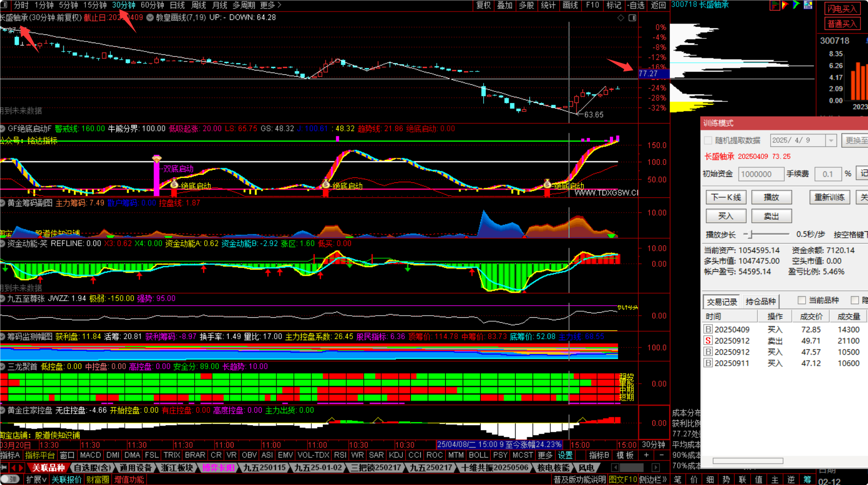The height and width of the screenshot is (485, 868).
Task: Jump to first sector tab with bar-arrow icon
Action: click(x=4, y=468)
